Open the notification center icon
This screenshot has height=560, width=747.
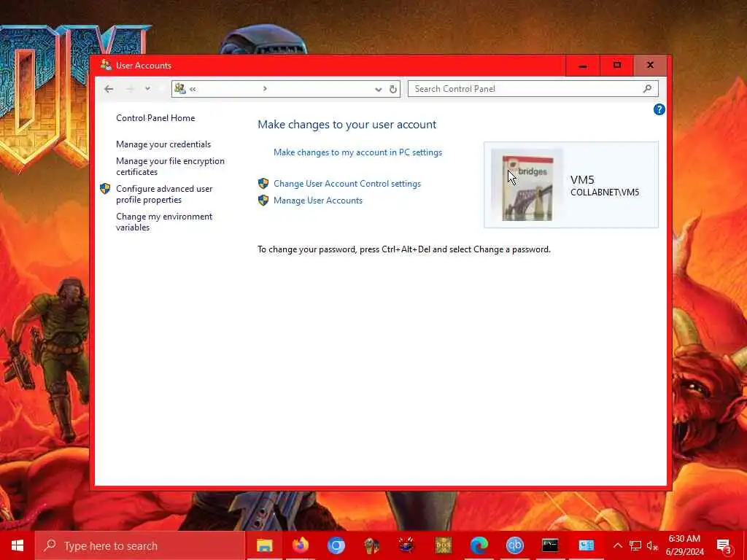(x=724, y=545)
